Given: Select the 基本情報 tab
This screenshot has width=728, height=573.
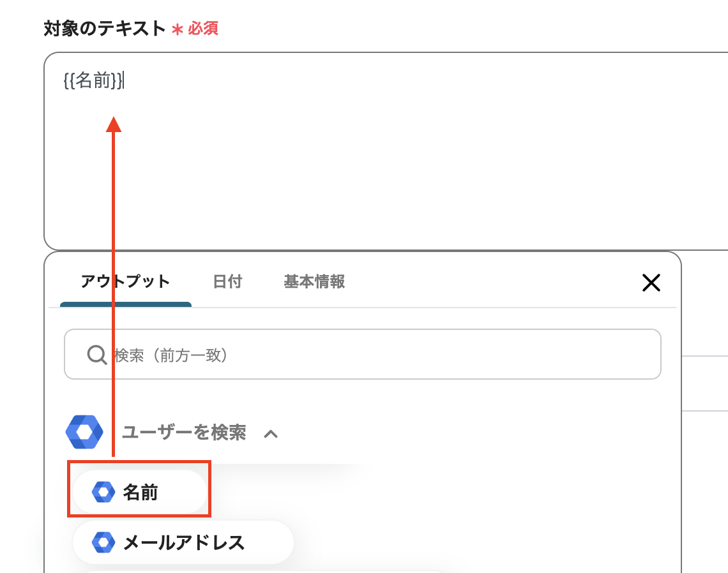Looking at the screenshot, I should tap(314, 281).
